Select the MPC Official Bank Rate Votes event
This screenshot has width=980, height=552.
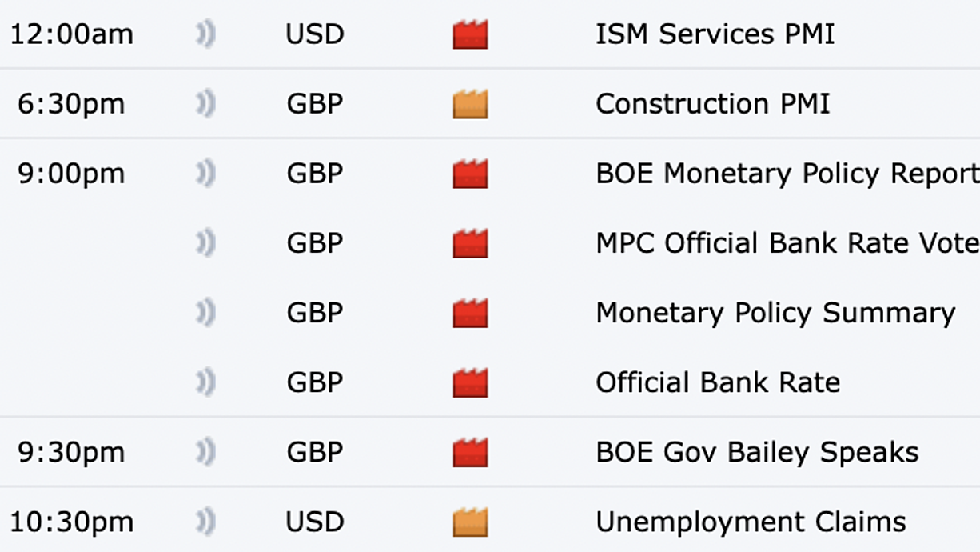(787, 243)
